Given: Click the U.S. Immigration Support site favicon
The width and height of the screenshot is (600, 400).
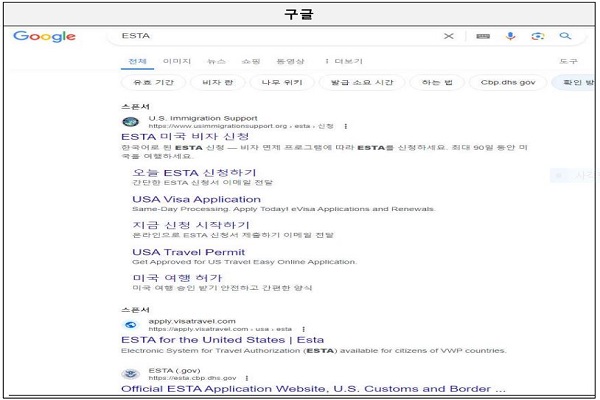Looking at the screenshot, I should [x=130, y=122].
